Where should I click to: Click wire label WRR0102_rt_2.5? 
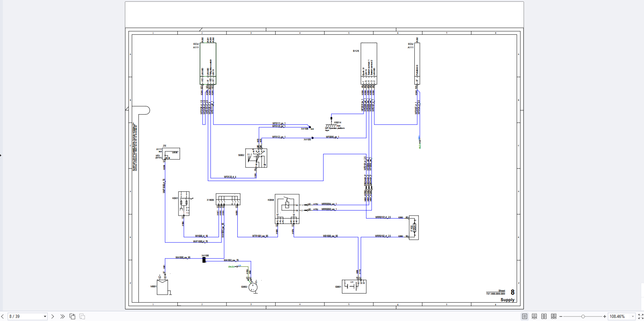tap(383, 236)
